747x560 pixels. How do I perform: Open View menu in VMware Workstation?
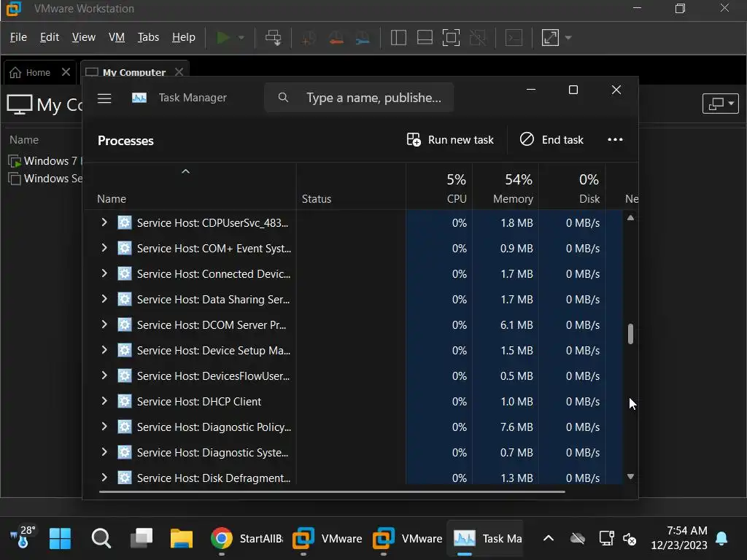coord(84,37)
